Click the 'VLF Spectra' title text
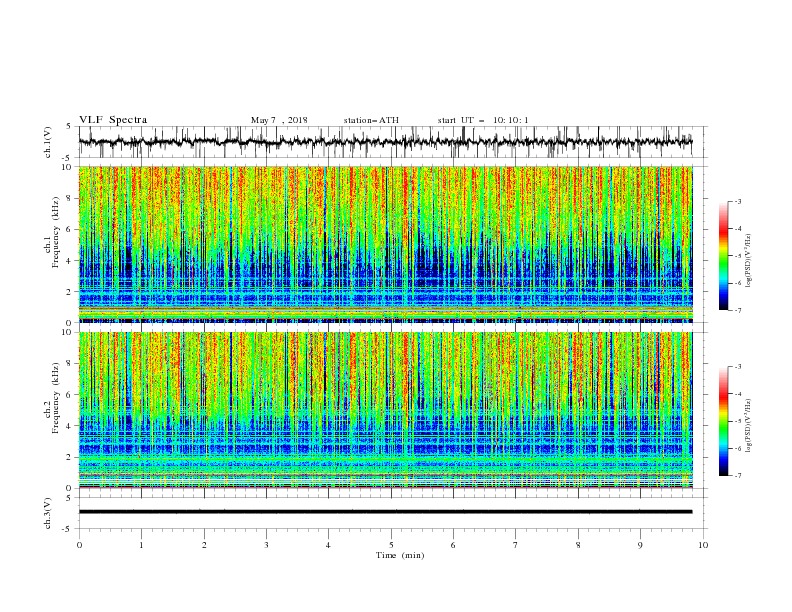The width and height of the screenshot is (792, 612). pyautogui.click(x=113, y=120)
